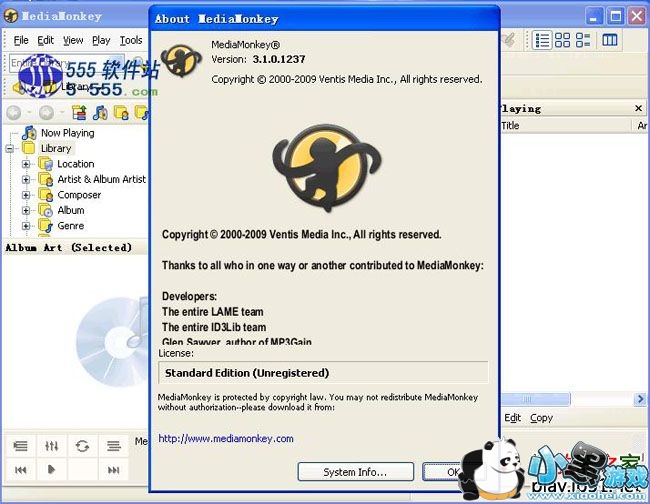Click the Now Playing horizontal scrollbar thumb
This screenshot has width=650, height=504.
point(535,399)
